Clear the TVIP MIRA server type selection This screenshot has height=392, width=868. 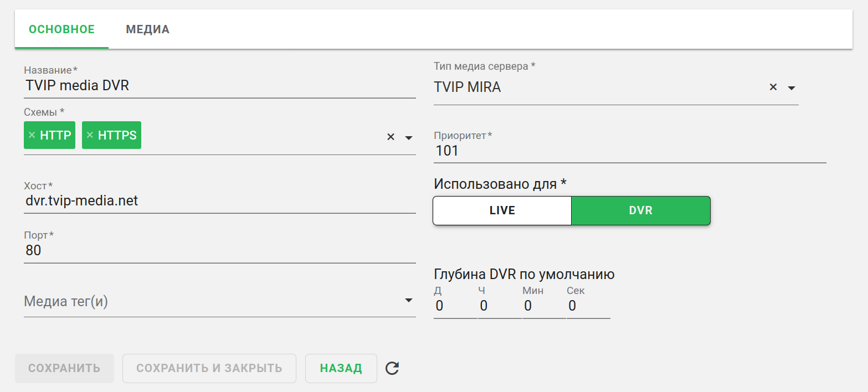pyautogui.click(x=773, y=87)
